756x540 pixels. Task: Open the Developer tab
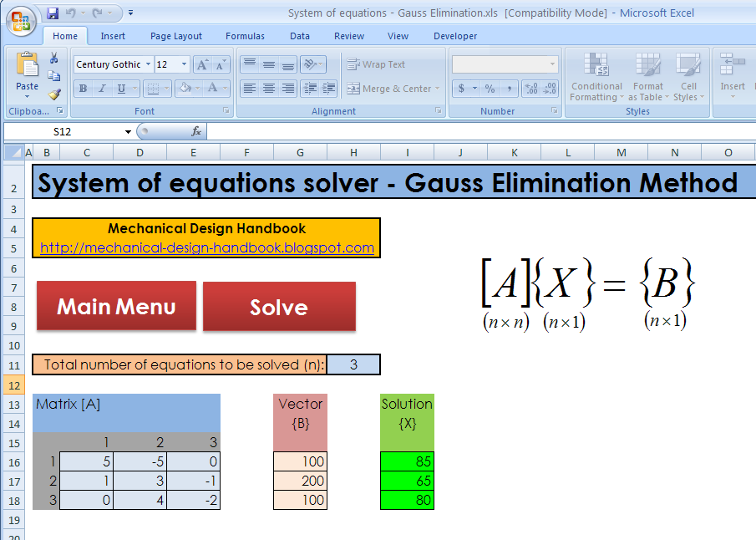455,36
